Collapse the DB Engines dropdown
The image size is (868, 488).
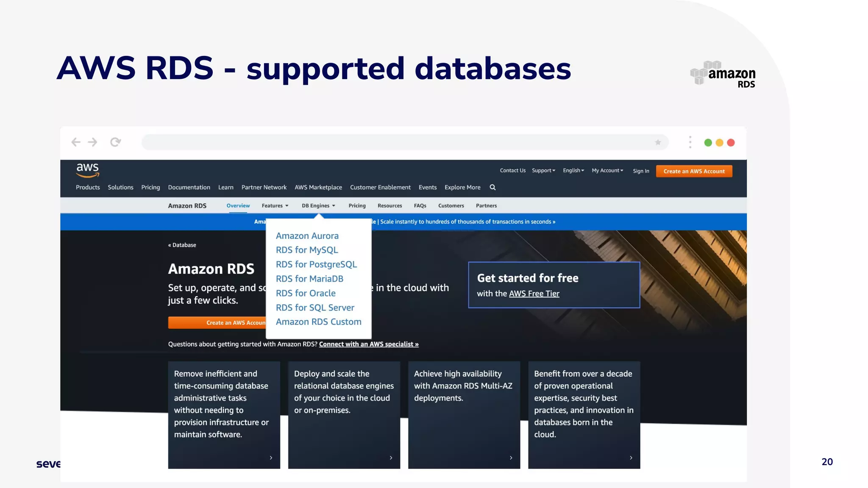click(x=318, y=206)
